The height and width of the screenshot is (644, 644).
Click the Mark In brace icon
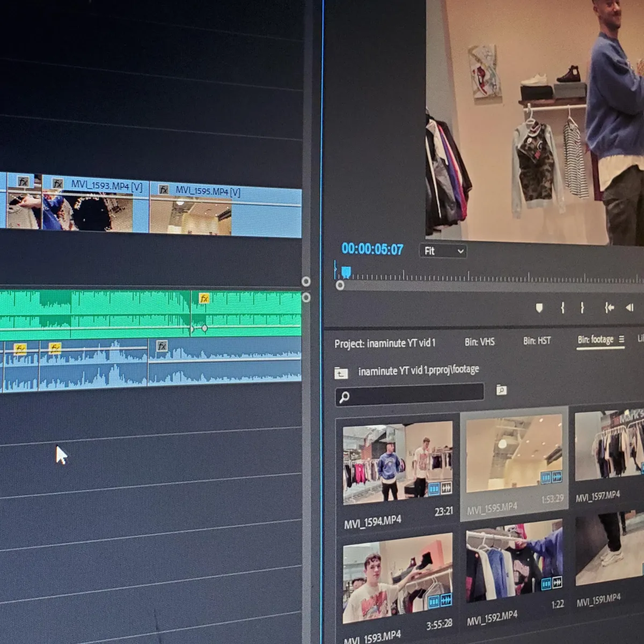click(x=562, y=308)
